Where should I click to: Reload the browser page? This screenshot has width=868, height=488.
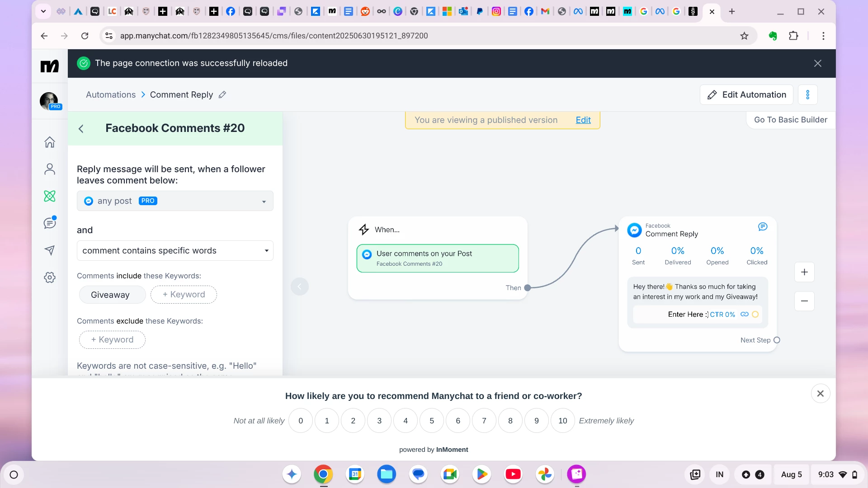click(85, 36)
